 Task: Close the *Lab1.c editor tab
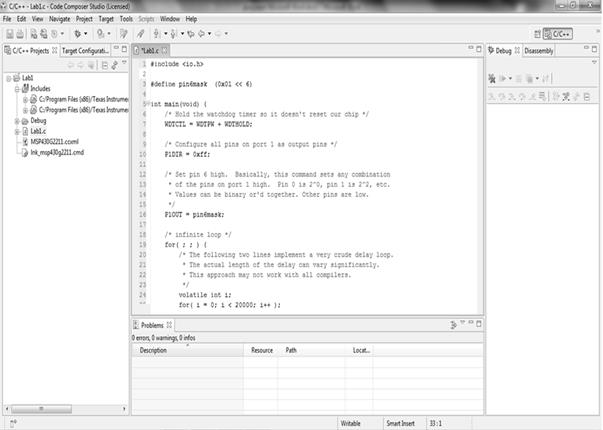pos(165,50)
